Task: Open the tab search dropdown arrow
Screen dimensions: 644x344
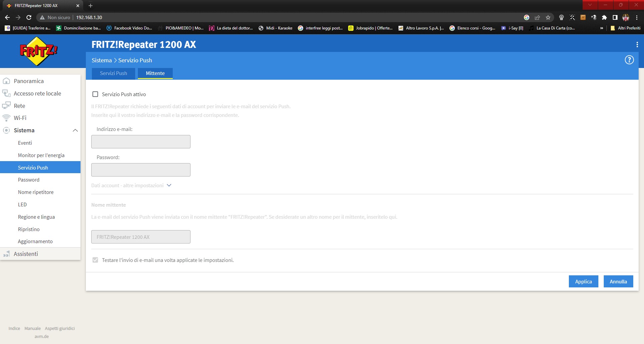Action: tap(590, 5)
